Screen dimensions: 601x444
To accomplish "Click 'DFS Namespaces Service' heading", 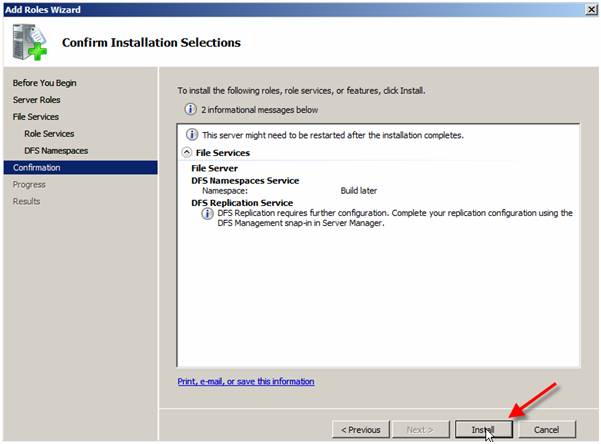I will (x=245, y=181).
